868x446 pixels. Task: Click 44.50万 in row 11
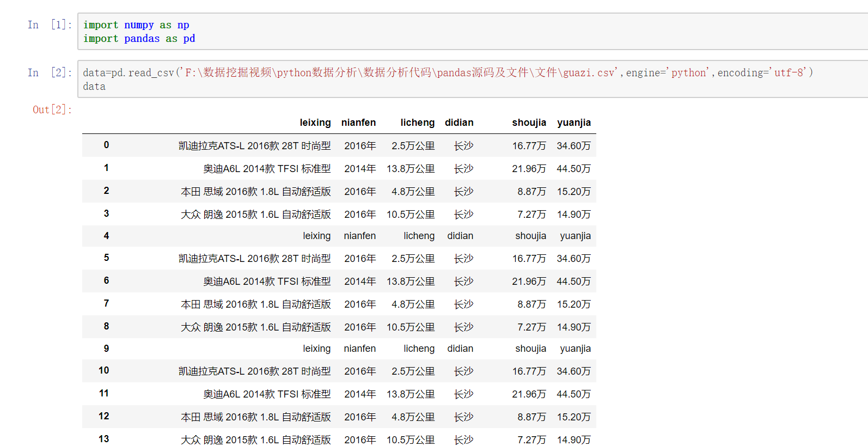click(573, 394)
